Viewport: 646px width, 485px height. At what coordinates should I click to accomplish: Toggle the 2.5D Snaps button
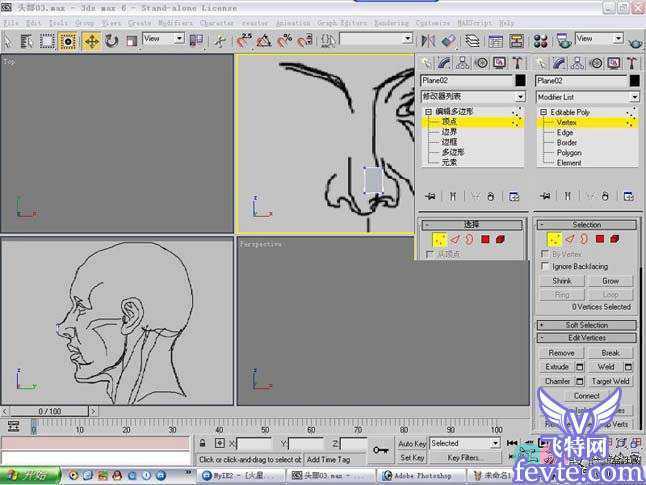(244, 41)
